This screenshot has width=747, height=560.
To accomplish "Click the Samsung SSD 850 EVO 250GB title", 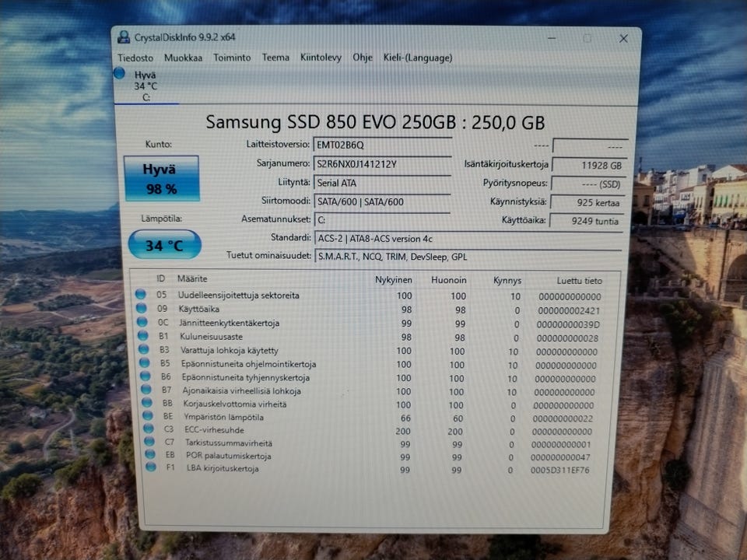I will coord(375,122).
